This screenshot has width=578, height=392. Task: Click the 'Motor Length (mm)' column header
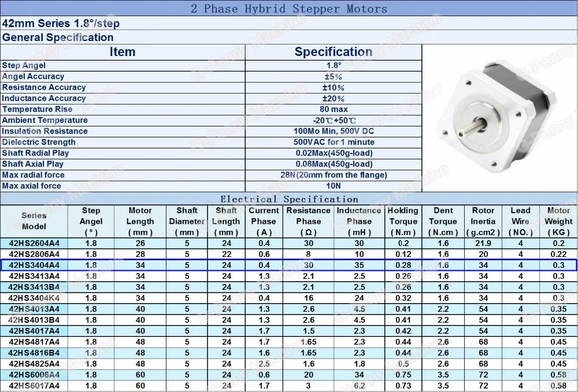pos(140,221)
